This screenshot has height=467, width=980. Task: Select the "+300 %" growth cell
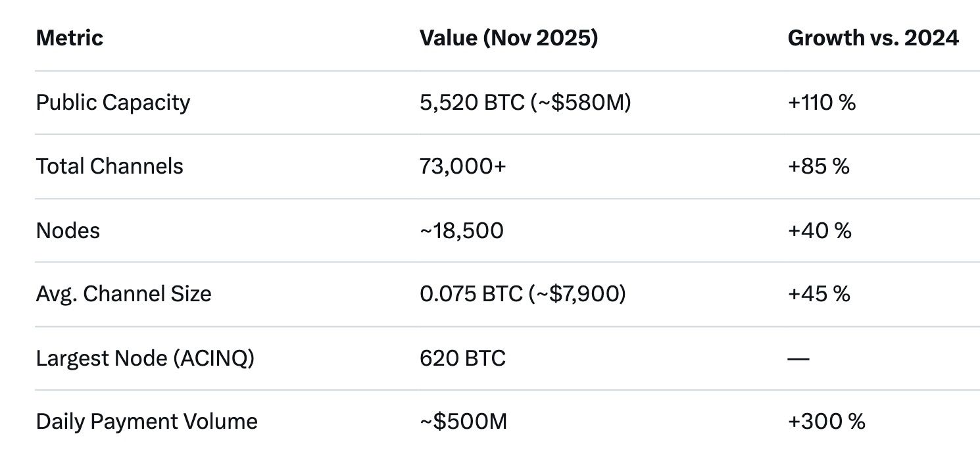pos(826,422)
